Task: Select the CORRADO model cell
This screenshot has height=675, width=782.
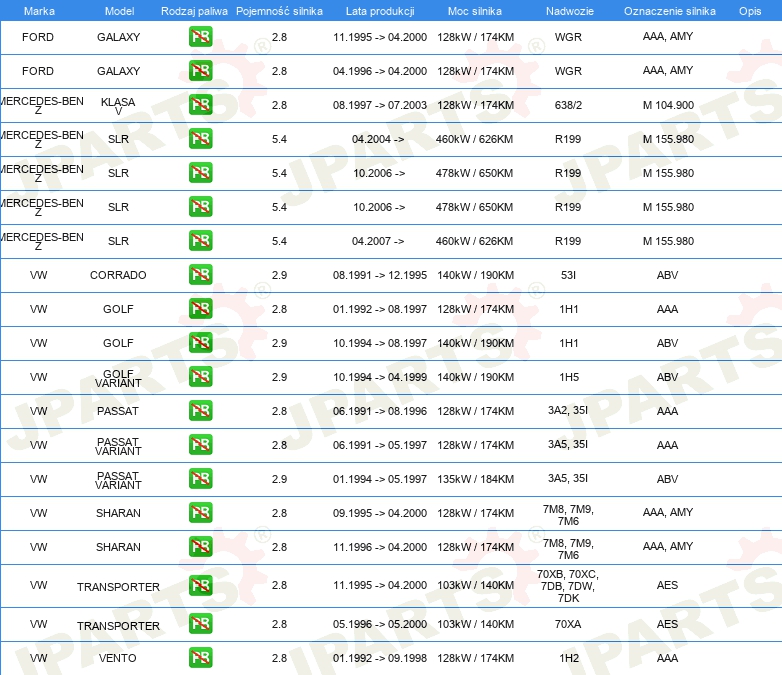Action: [x=118, y=275]
